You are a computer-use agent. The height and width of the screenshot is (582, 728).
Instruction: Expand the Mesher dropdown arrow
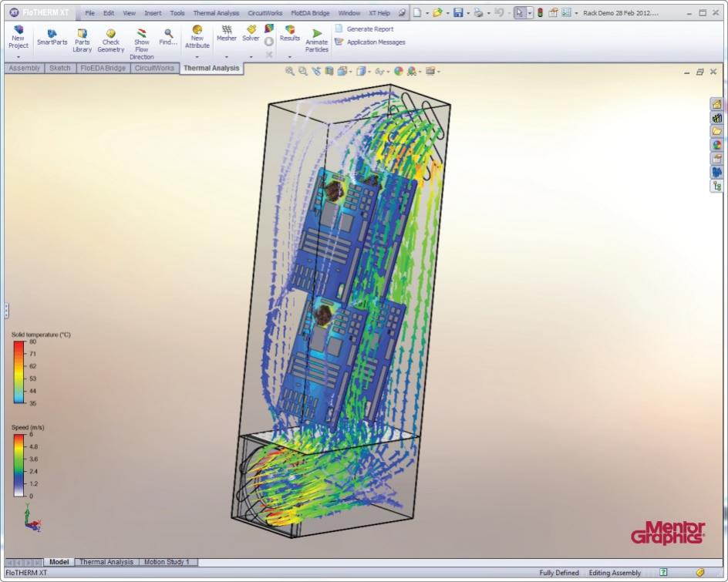tap(227, 57)
